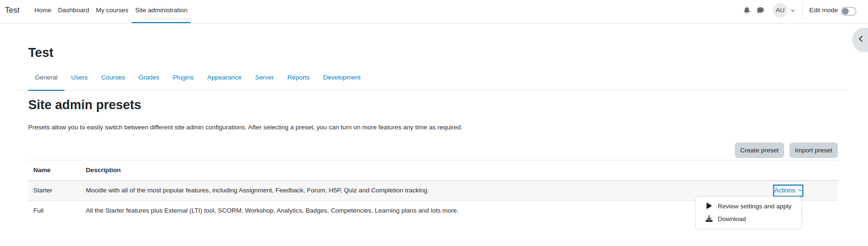Click the Test site logo text
The width and height of the screenshot is (868, 246).
click(12, 10)
